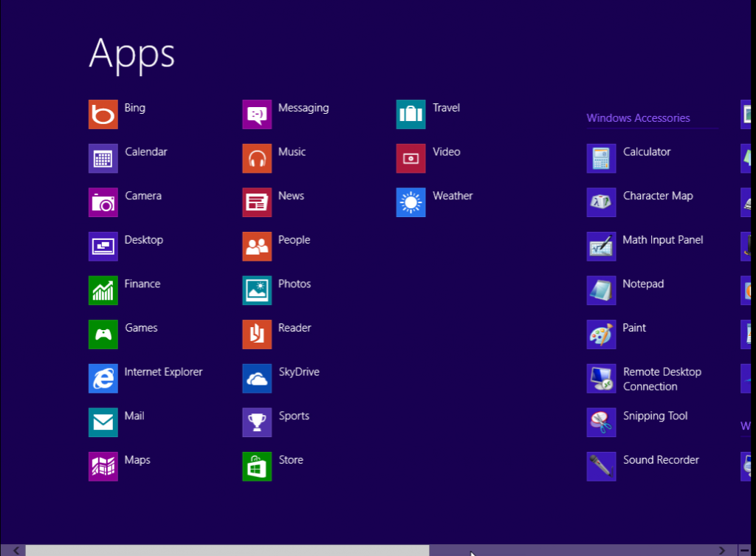Open the SkyDrive cloud icon
This screenshot has height=556, width=756.
[x=257, y=378]
